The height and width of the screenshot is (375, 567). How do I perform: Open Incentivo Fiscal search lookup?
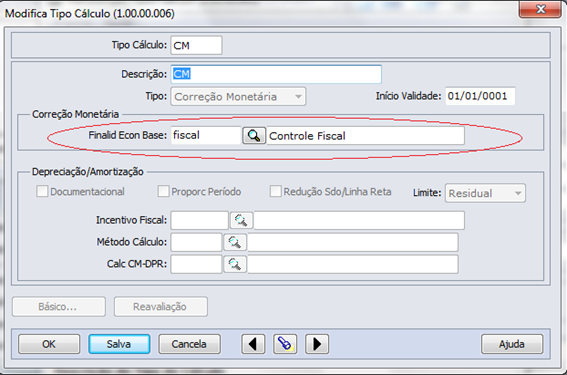point(241,220)
